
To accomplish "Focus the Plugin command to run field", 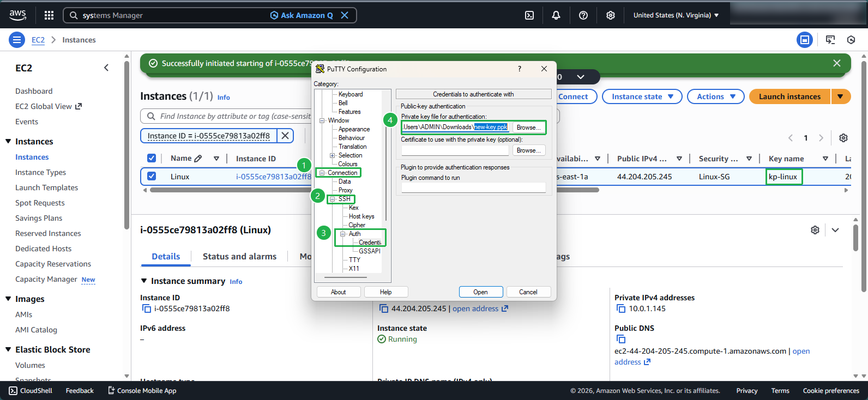I will tap(473, 187).
